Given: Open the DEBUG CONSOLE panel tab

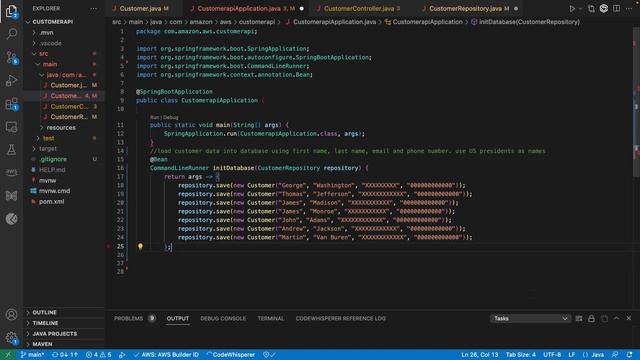Looking at the screenshot, I should click(x=223, y=318).
